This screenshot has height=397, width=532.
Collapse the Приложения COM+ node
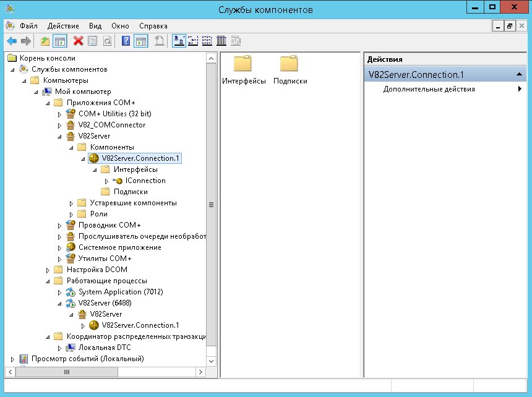(48, 103)
